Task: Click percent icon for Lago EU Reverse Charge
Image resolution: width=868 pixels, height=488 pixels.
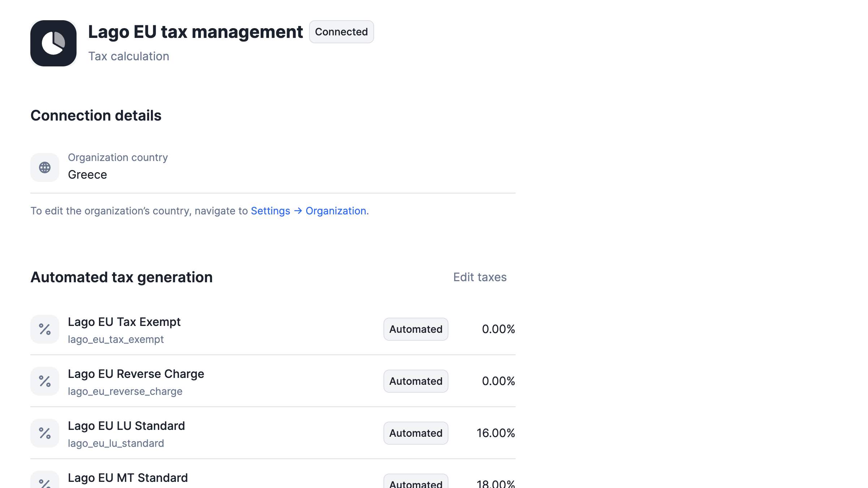Action: tap(45, 381)
